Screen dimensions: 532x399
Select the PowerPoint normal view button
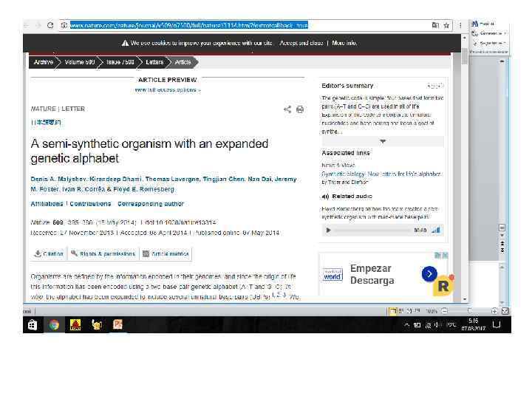click(392, 311)
